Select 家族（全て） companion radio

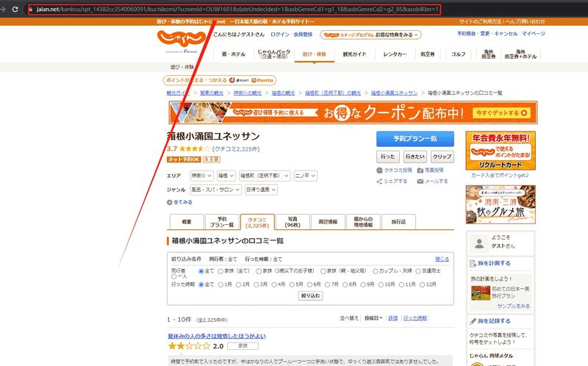click(220, 271)
